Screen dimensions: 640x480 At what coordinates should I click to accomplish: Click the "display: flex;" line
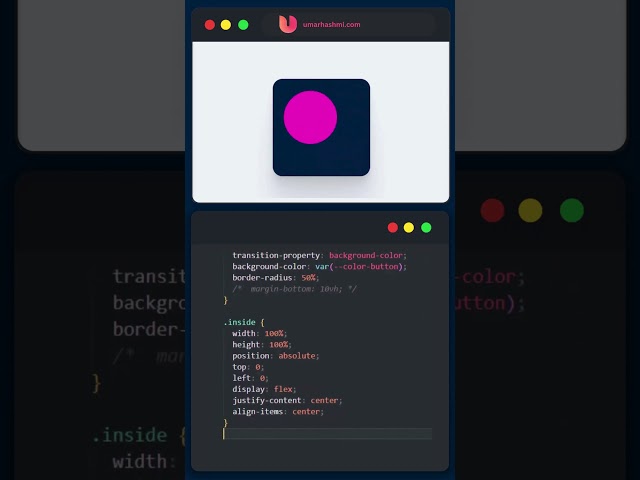coord(264,389)
